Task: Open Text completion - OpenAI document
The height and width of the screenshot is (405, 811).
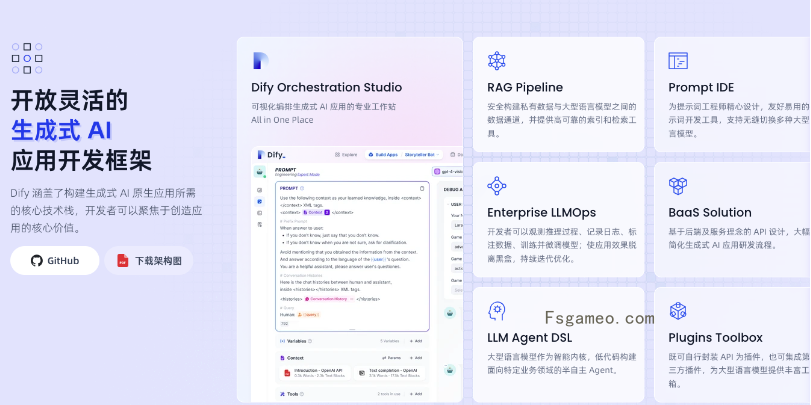Action: click(x=389, y=373)
